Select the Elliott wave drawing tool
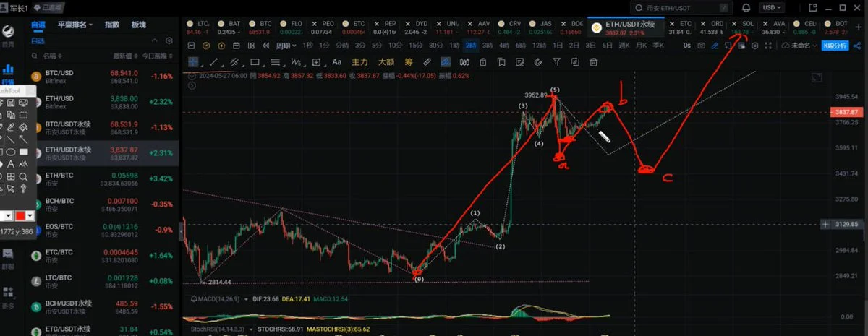 click(296, 62)
